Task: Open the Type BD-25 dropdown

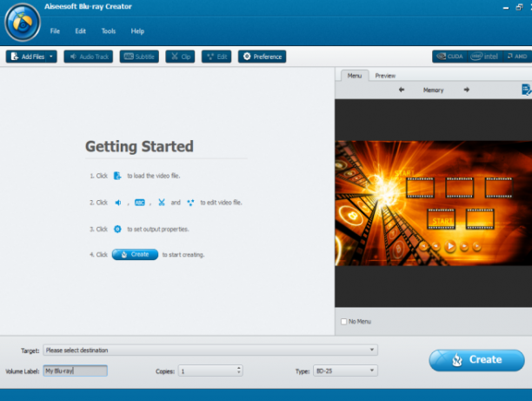Action: coord(345,371)
